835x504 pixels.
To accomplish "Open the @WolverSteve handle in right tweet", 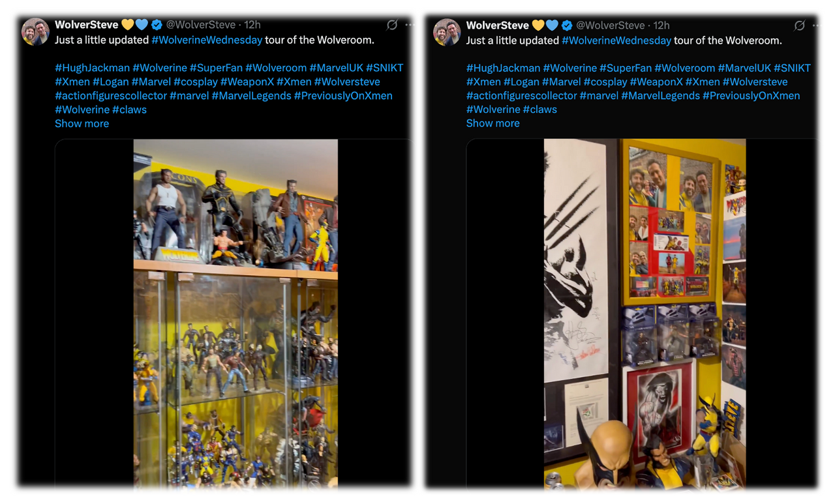I will click(610, 25).
